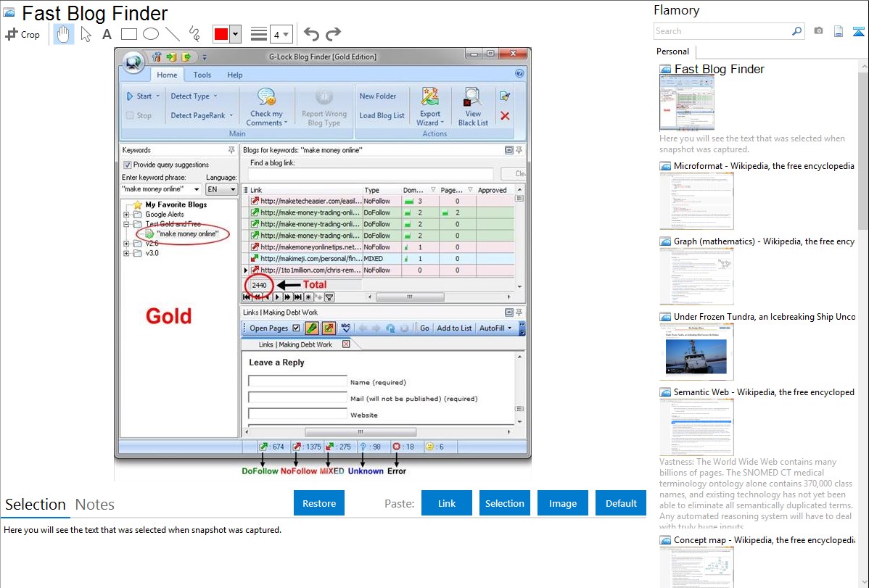Choose the arrow pointer tool
The width and height of the screenshot is (869, 588).
pyautogui.click(x=86, y=34)
